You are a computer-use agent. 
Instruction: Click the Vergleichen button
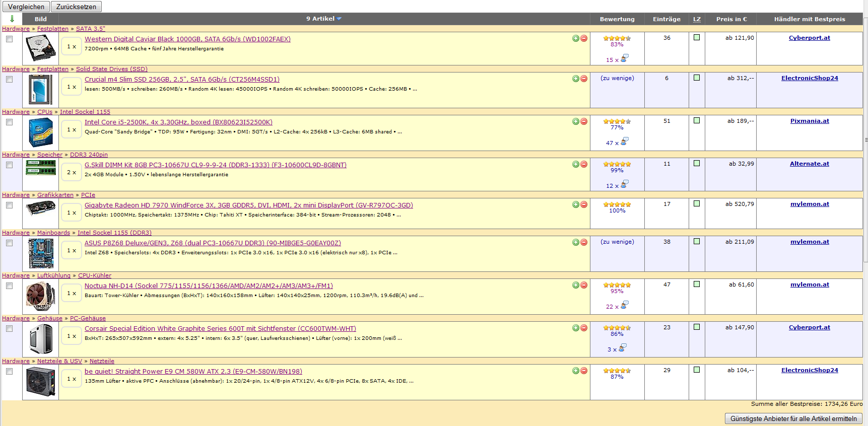click(26, 7)
